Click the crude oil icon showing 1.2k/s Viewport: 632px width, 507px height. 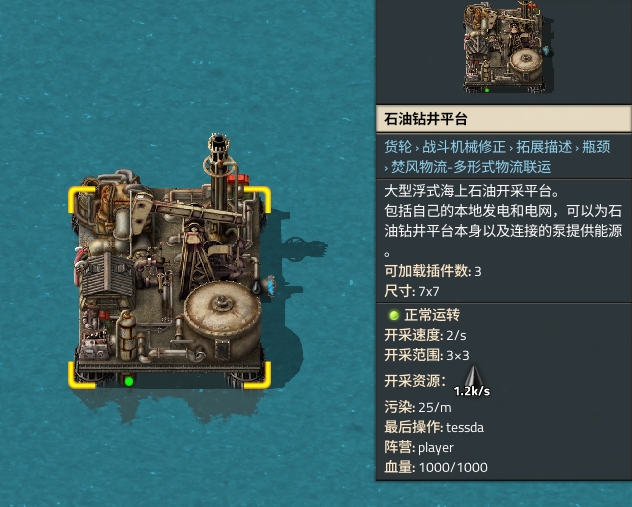pos(474,380)
